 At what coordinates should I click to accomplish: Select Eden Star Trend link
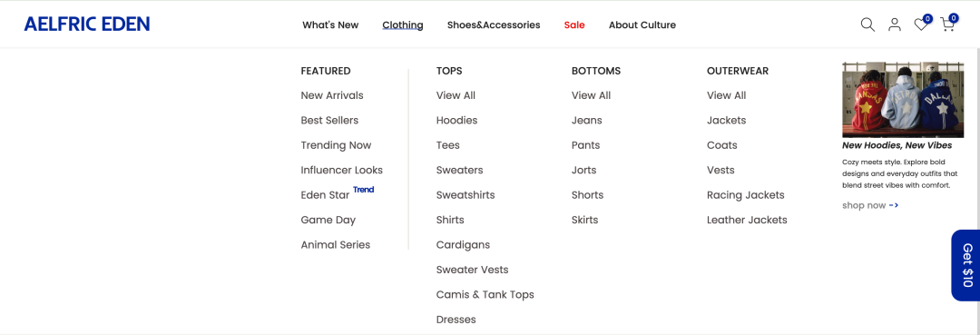[337, 193]
